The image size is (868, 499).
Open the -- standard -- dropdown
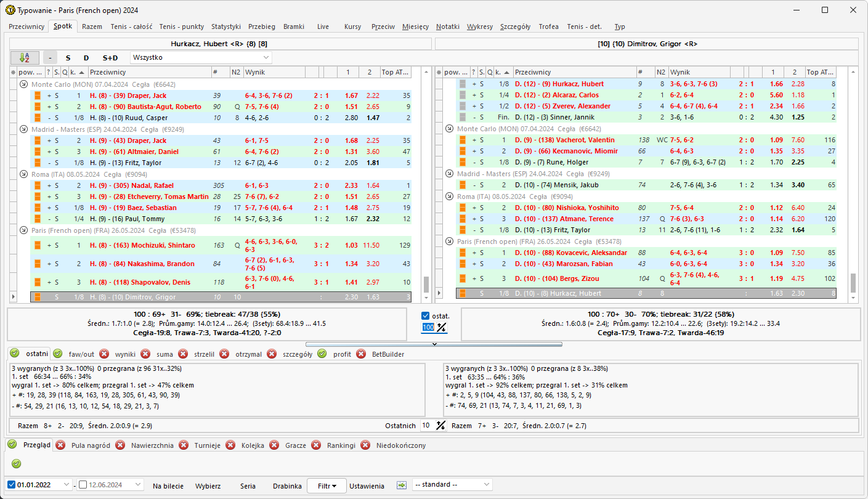(452, 485)
